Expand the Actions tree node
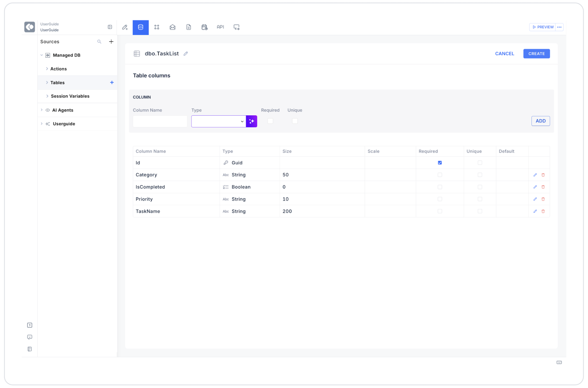 click(x=47, y=69)
